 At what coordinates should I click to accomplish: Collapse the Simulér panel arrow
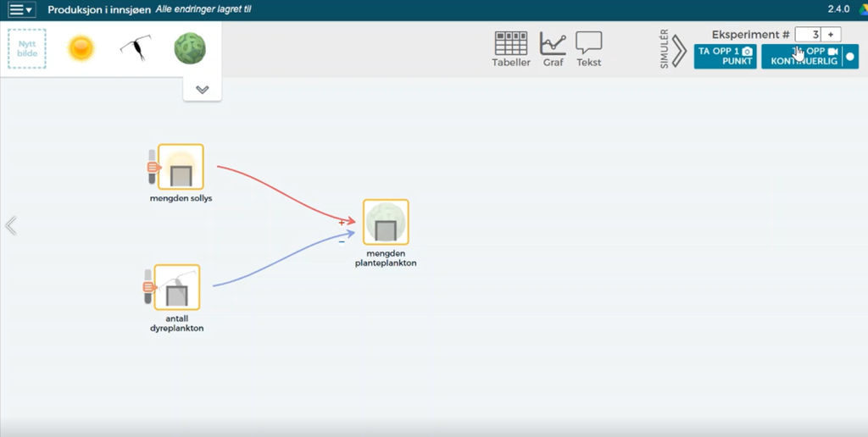(678, 52)
